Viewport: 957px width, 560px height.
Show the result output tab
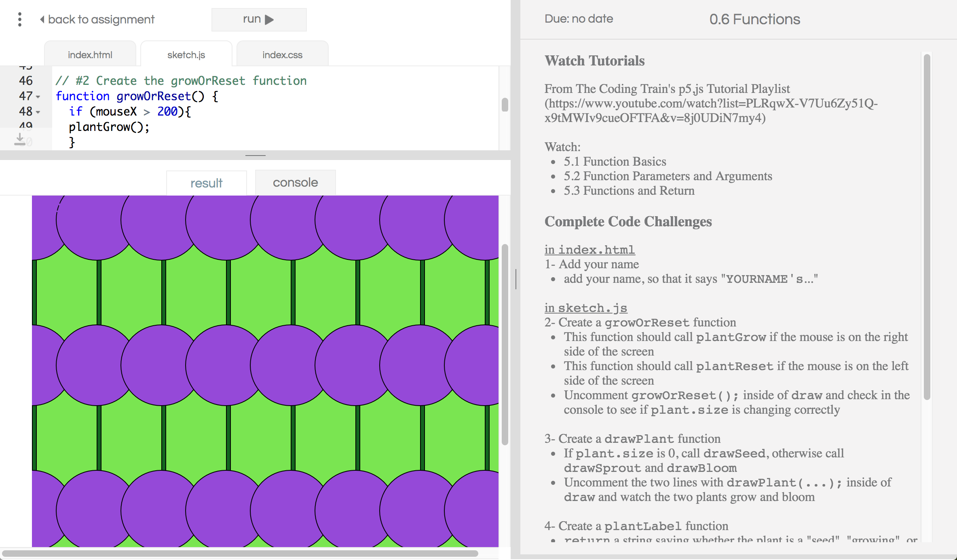click(206, 183)
